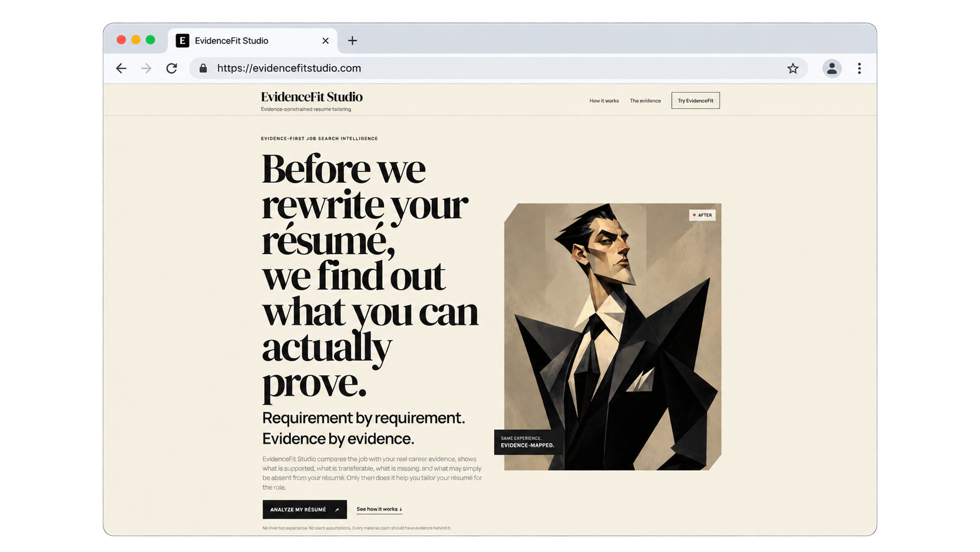
Task: Bookmark this page with the star icon
Action: point(793,69)
